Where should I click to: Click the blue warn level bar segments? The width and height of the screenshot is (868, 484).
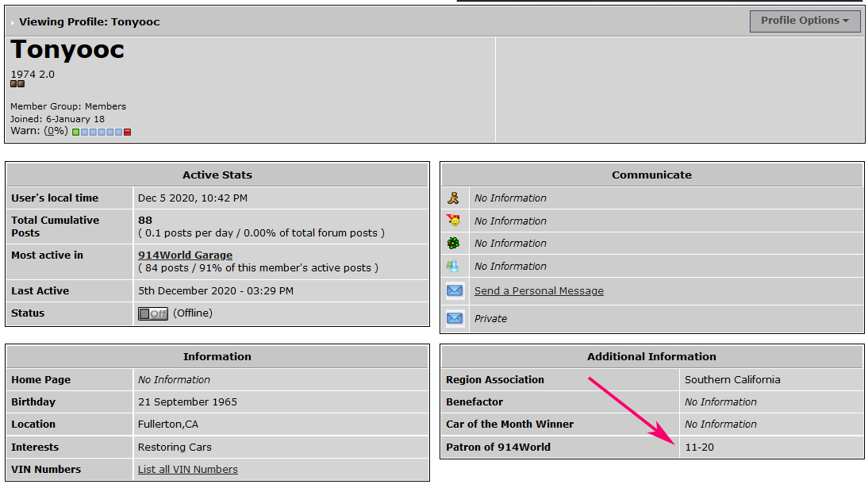point(102,132)
